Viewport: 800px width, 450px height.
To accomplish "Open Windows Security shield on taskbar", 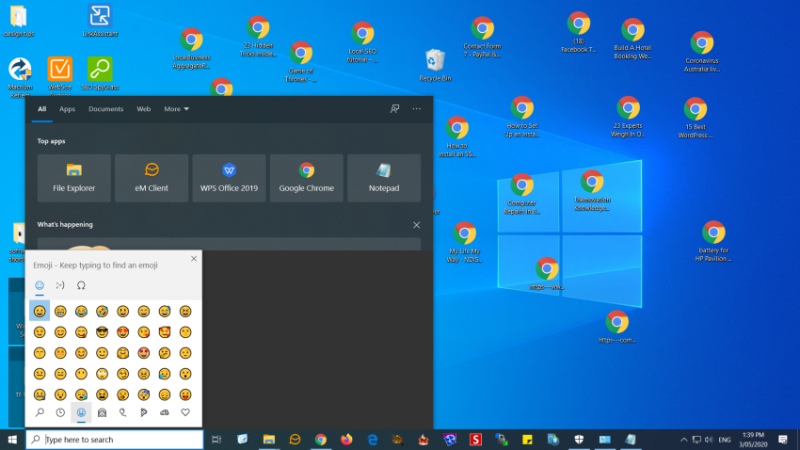I will 579,439.
